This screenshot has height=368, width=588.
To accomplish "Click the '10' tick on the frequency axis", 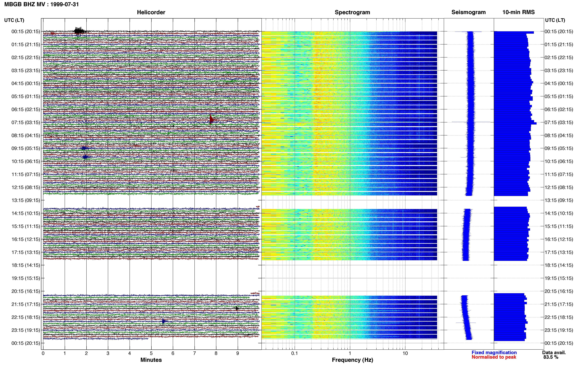I will pyautogui.click(x=405, y=353).
